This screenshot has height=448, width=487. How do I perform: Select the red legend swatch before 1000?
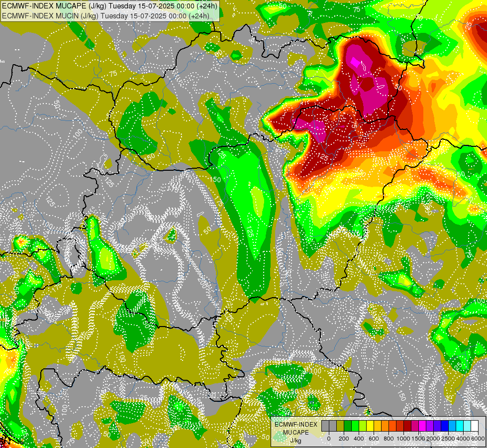tap(400, 426)
